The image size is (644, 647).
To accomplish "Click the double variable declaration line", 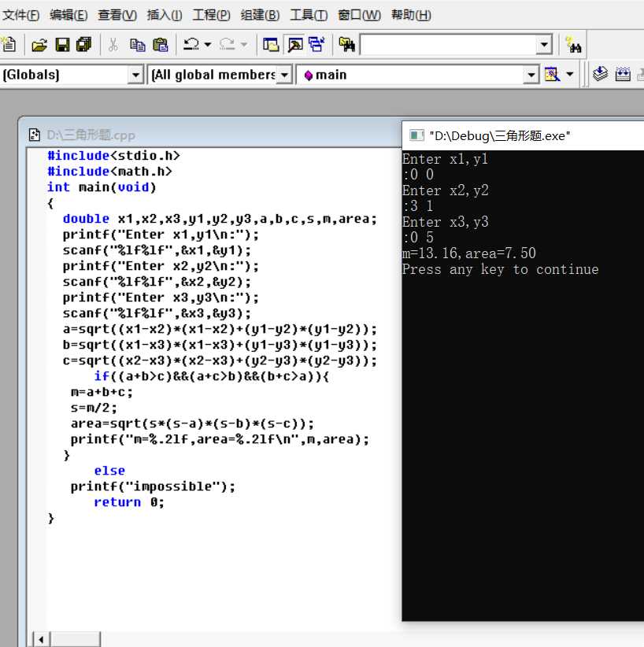I will point(220,219).
